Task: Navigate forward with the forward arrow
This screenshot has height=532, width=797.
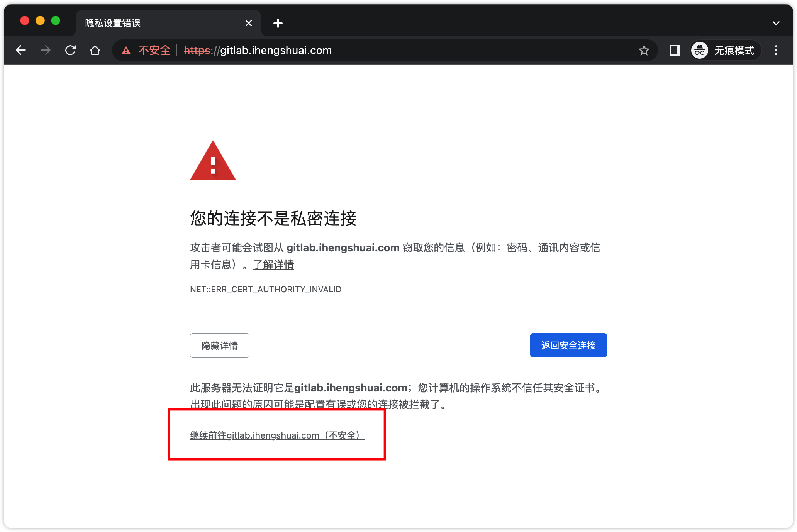Action: click(45, 50)
